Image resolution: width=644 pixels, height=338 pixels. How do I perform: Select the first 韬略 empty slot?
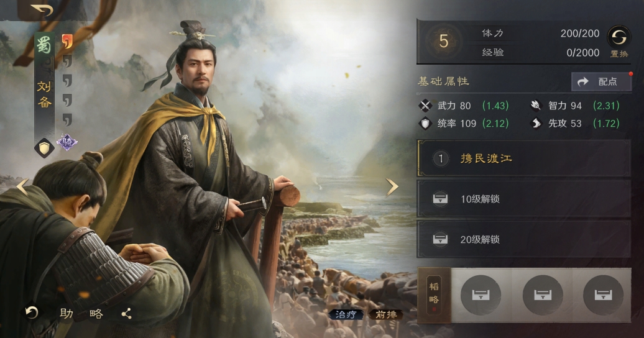pyautogui.click(x=481, y=295)
